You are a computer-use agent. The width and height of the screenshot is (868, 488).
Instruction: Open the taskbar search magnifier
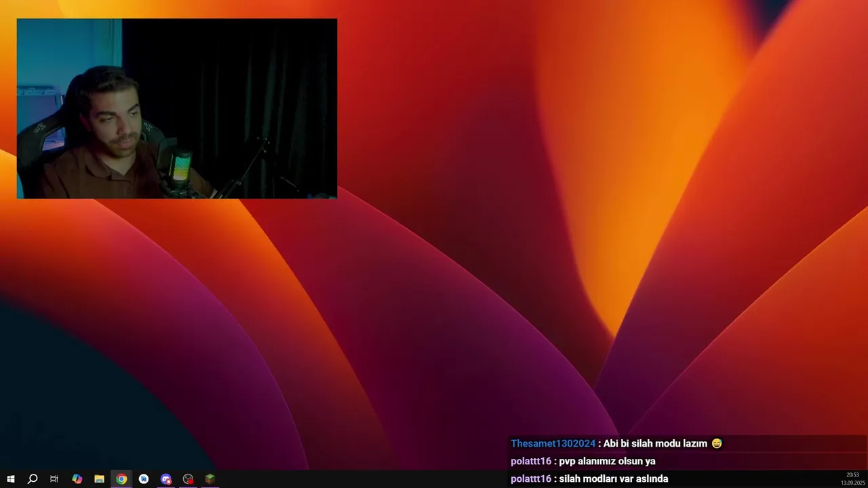pos(32,479)
